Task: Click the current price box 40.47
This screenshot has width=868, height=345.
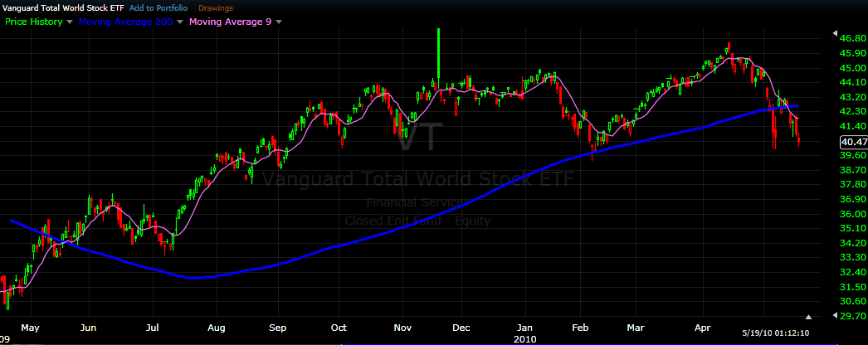Action: (x=853, y=142)
